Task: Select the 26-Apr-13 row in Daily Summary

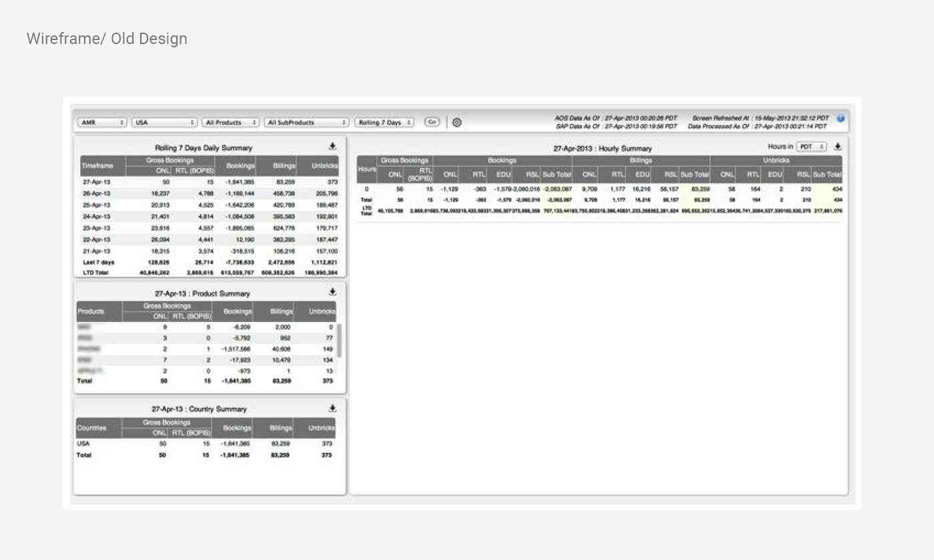Action: (x=209, y=193)
